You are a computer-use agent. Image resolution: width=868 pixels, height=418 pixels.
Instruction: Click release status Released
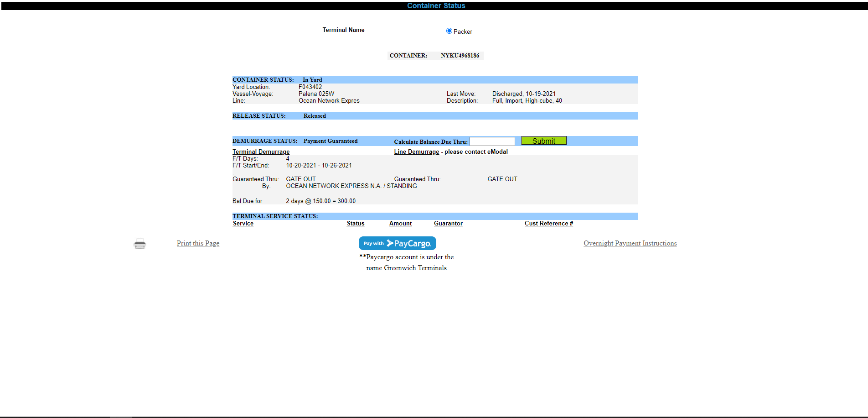[x=315, y=116]
